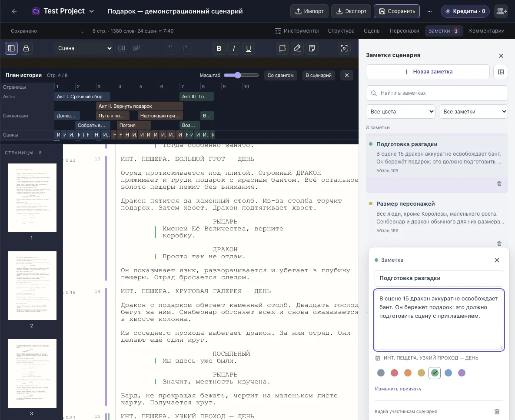Click the add-note icon with plus
The height and width of the screenshot is (420, 515).
point(282,48)
